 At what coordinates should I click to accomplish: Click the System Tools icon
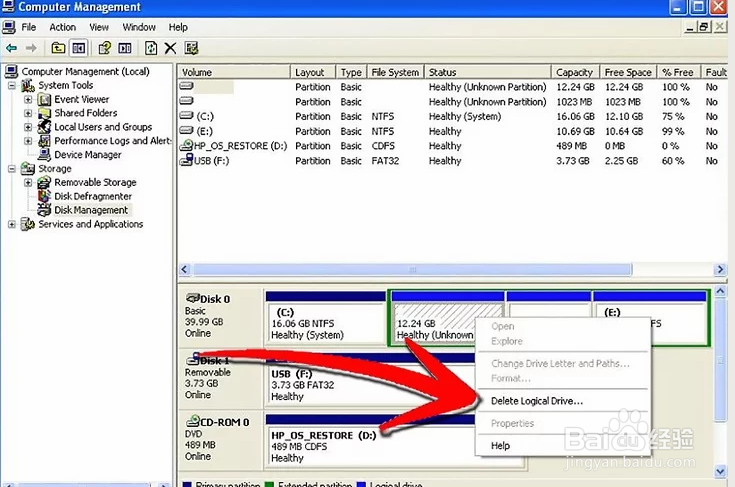(x=28, y=85)
